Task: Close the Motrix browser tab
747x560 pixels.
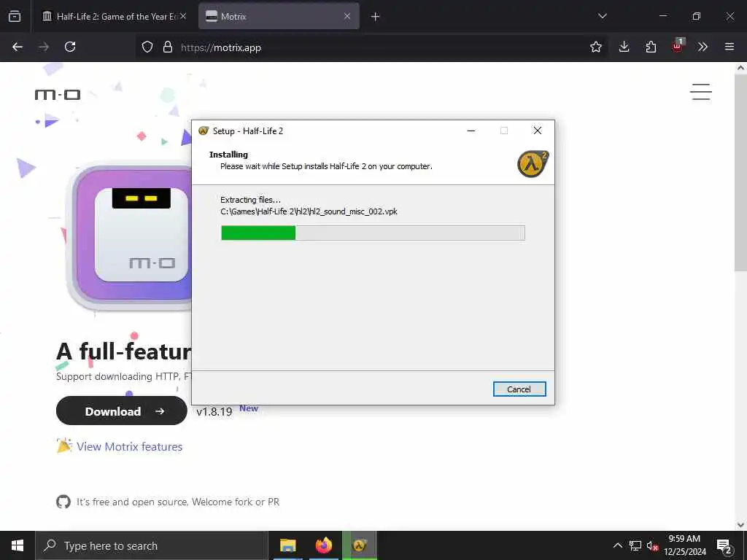Action: pos(347,16)
